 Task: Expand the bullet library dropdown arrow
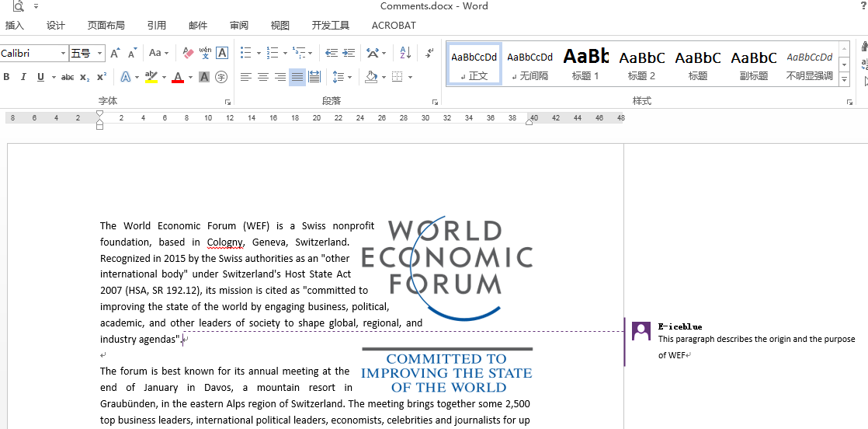tap(259, 53)
